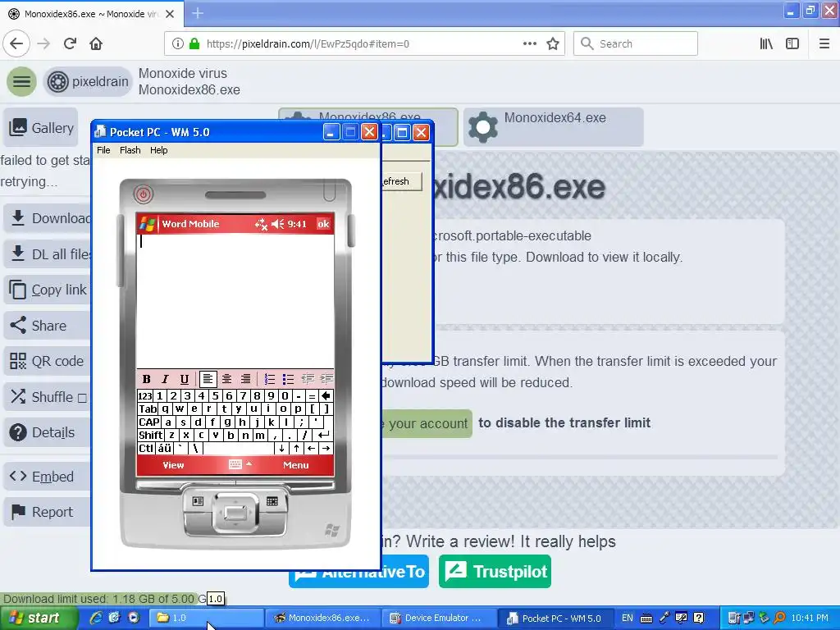Open file Details panel
This screenshot has height=630, width=840.
tap(47, 432)
